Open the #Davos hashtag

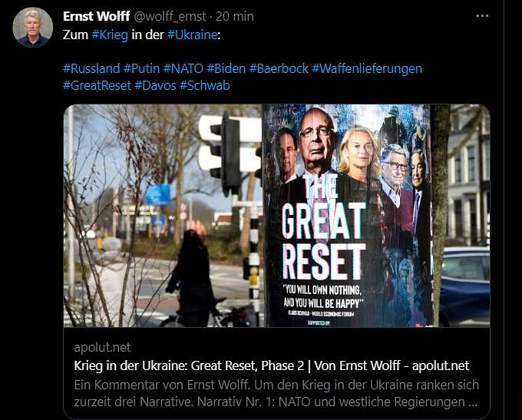(x=156, y=85)
